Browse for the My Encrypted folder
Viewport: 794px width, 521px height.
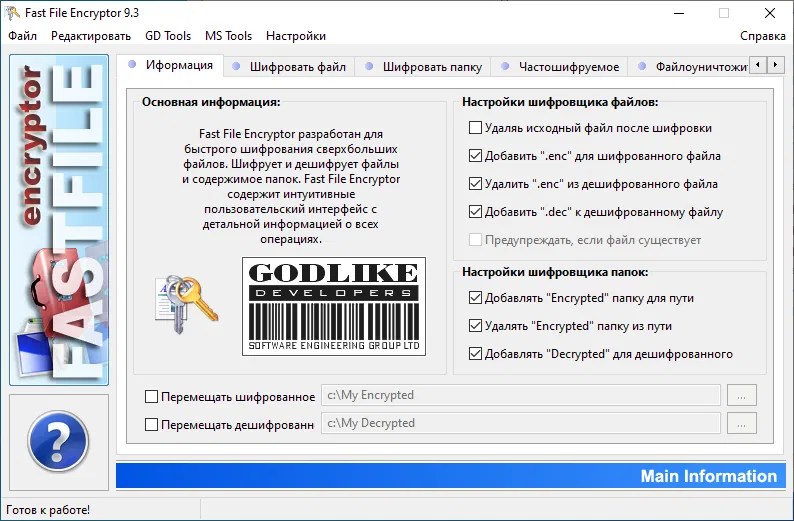coord(742,395)
